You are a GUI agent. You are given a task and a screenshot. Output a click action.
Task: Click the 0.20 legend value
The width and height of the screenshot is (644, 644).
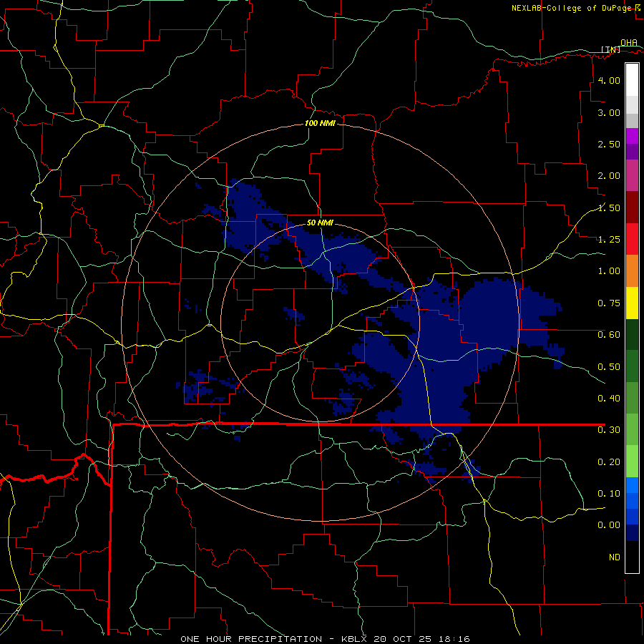pyautogui.click(x=609, y=462)
